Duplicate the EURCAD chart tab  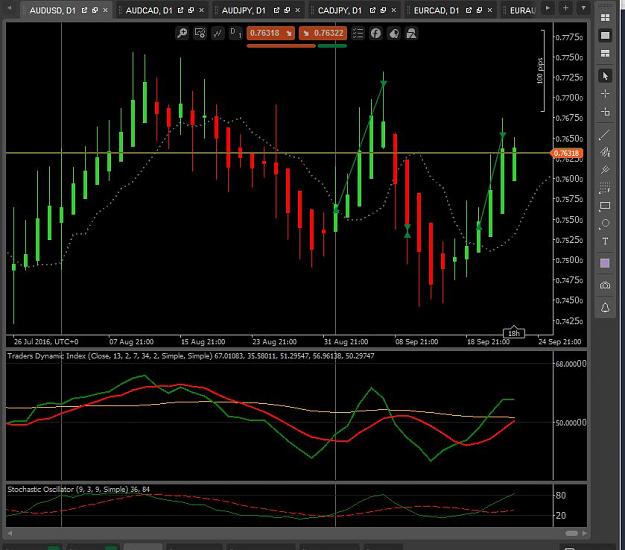(x=480, y=10)
